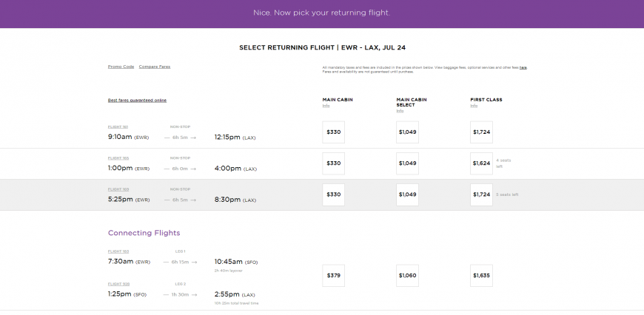Click the Connecting Flights heading
Image resolution: width=644 pixels, height=315 pixels.
(x=144, y=233)
